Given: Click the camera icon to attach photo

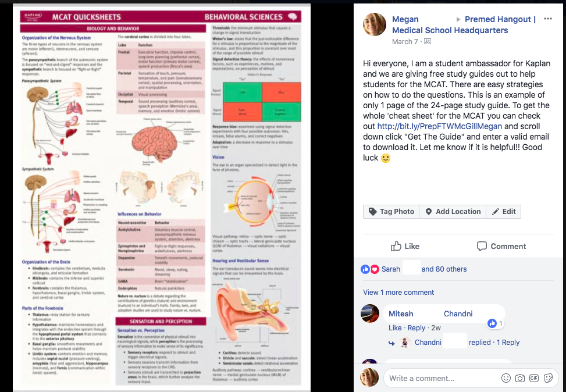Looking at the screenshot, I should click(520, 378).
